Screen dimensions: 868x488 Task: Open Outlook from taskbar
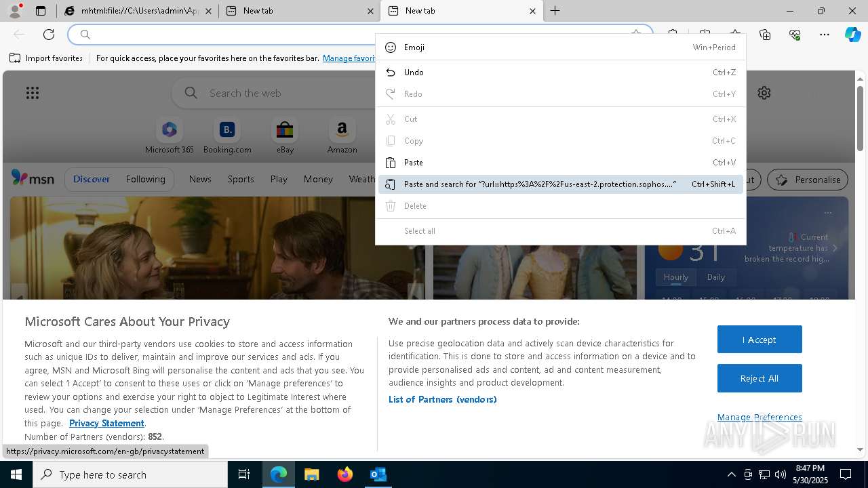[x=378, y=474]
